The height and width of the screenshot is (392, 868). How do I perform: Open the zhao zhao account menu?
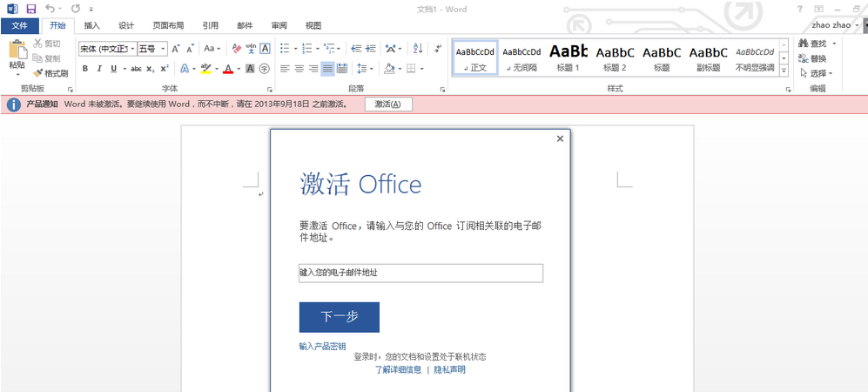point(835,25)
